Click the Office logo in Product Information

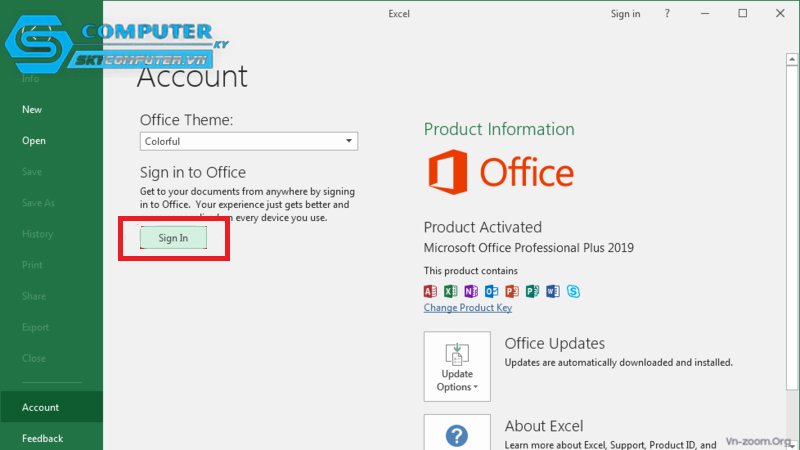501,172
